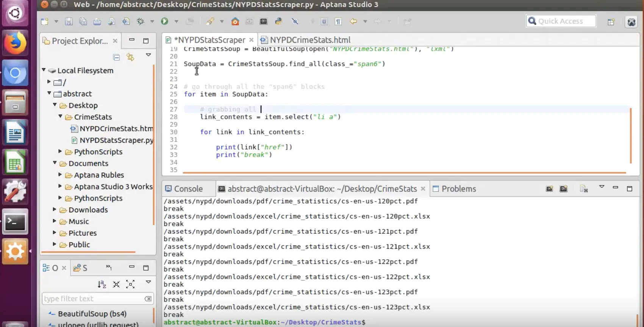Select the Pictures folder in the tree
644x327 pixels.
click(82, 233)
